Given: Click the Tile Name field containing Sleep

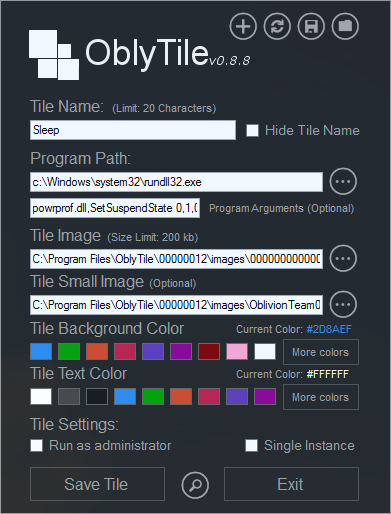Looking at the screenshot, I should (x=133, y=130).
